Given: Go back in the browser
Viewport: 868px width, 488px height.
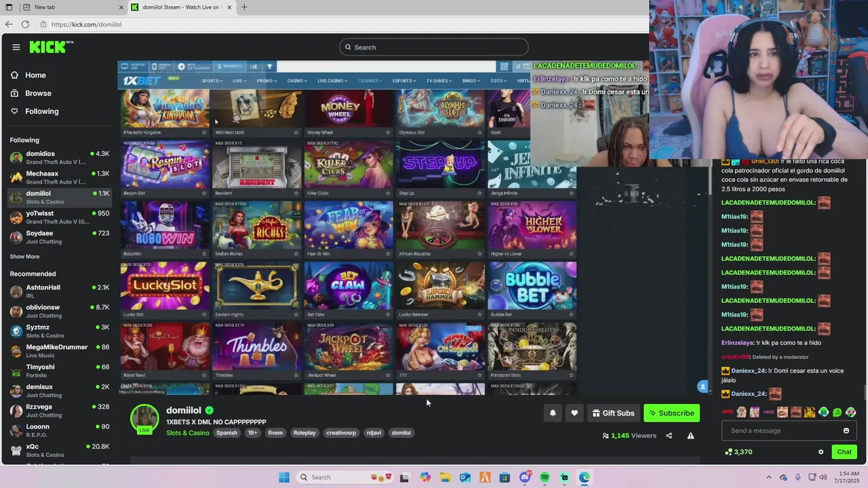Looking at the screenshot, I should tap(9, 24).
